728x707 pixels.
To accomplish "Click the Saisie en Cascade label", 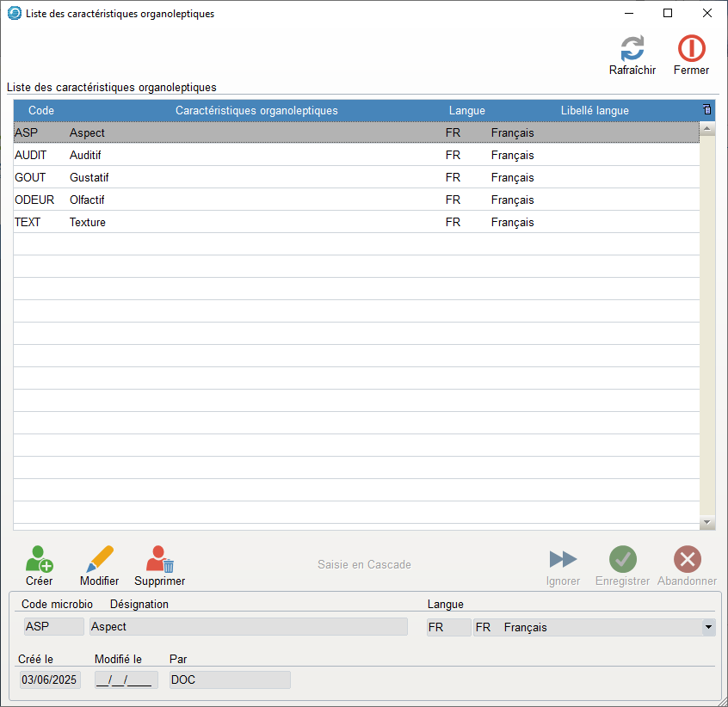I will 364,565.
